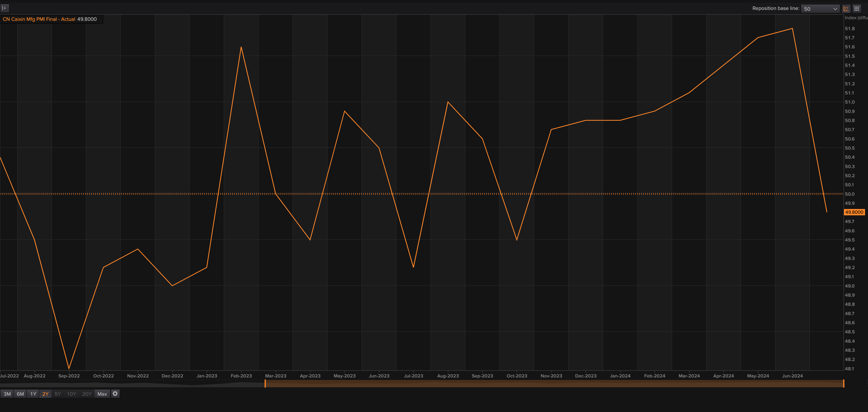Expand the collapsed left side panel

(x=4, y=8)
